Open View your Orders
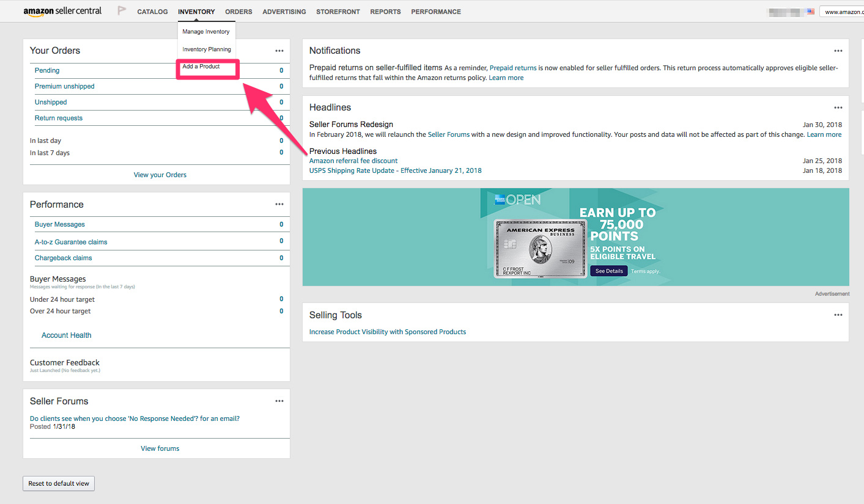Screen dimensions: 864x504 pos(160,175)
